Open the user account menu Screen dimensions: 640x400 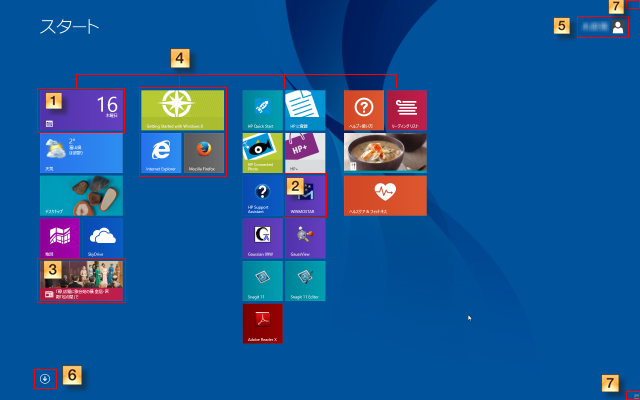pyautogui.click(x=603, y=27)
